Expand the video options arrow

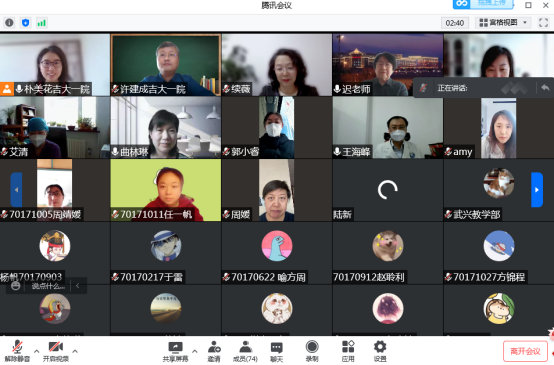[75, 351]
